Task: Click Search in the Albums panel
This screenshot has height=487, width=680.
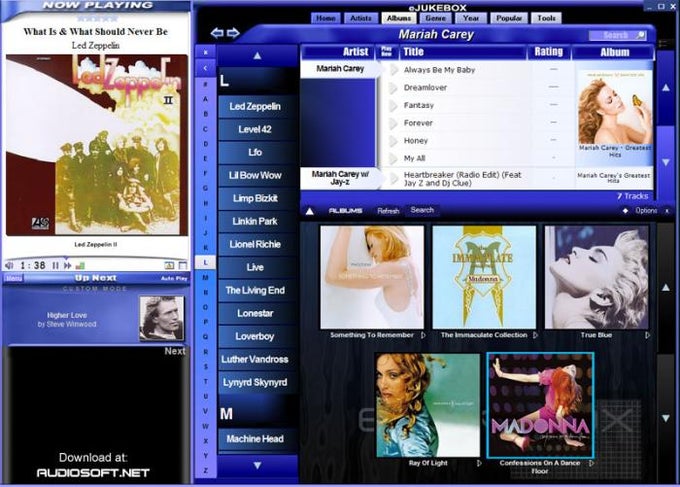Action: pos(422,210)
